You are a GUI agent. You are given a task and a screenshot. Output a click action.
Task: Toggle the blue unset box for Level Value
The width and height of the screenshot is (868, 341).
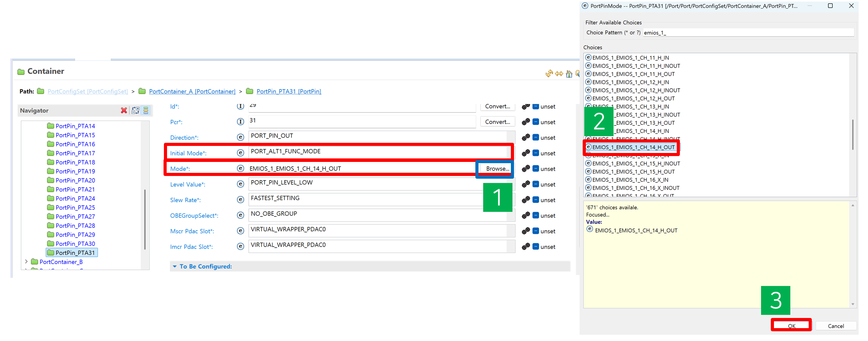click(536, 184)
